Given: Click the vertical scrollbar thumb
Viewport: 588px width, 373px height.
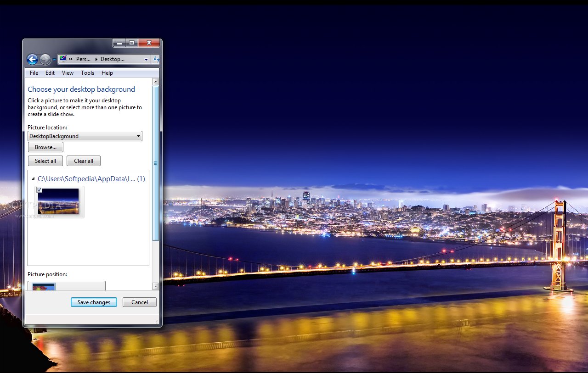Looking at the screenshot, I should click(155, 163).
